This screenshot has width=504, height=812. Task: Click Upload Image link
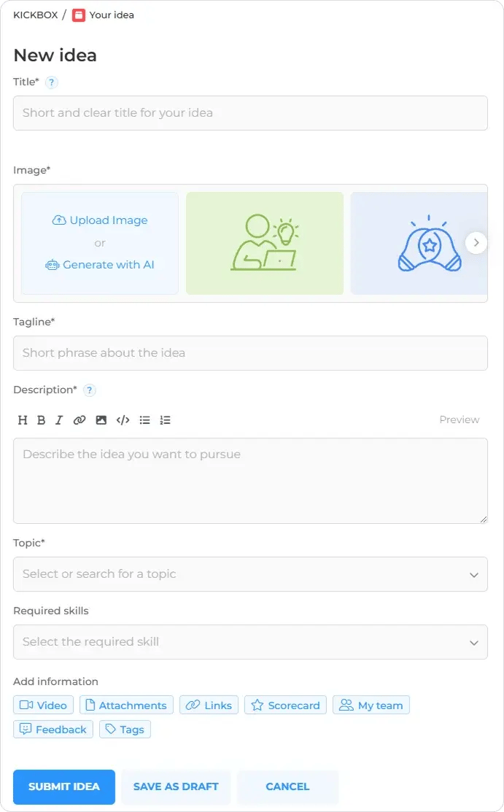pyautogui.click(x=100, y=220)
